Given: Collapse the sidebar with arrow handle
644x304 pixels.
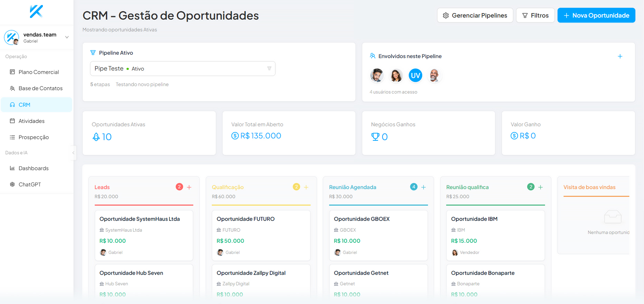Looking at the screenshot, I should 73,153.
